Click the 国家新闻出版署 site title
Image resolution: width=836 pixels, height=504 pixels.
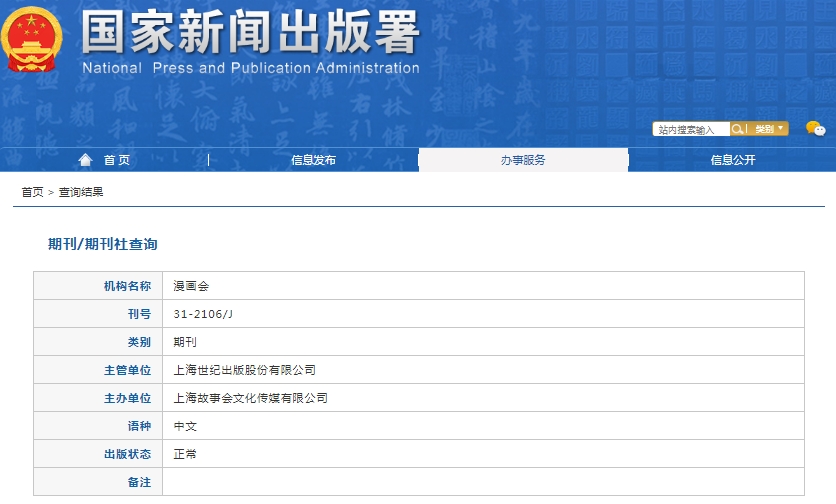(250, 33)
